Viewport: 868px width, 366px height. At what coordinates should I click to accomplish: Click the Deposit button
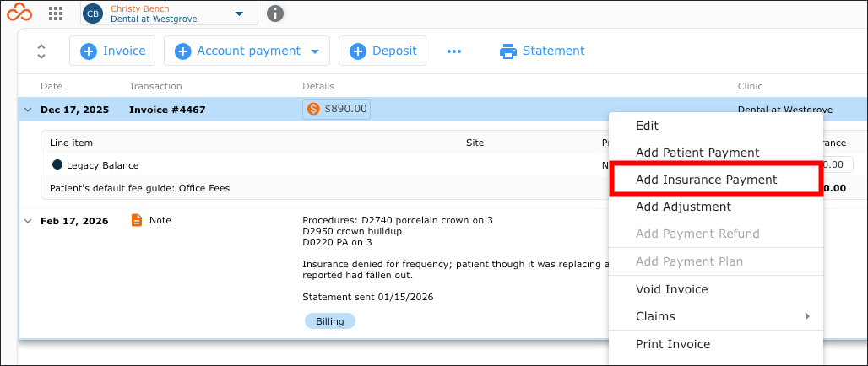[x=382, y=51]
